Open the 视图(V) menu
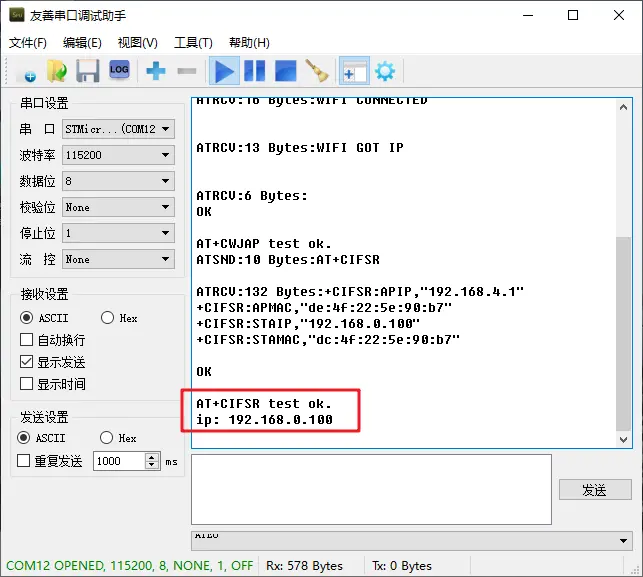 click(x=137, y=43)
